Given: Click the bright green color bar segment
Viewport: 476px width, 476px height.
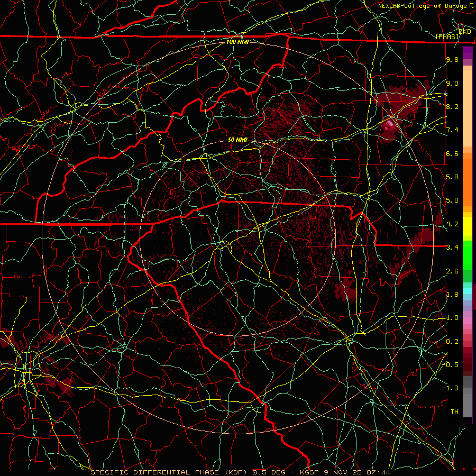Looking at the screenshot, I should (467, 255).
